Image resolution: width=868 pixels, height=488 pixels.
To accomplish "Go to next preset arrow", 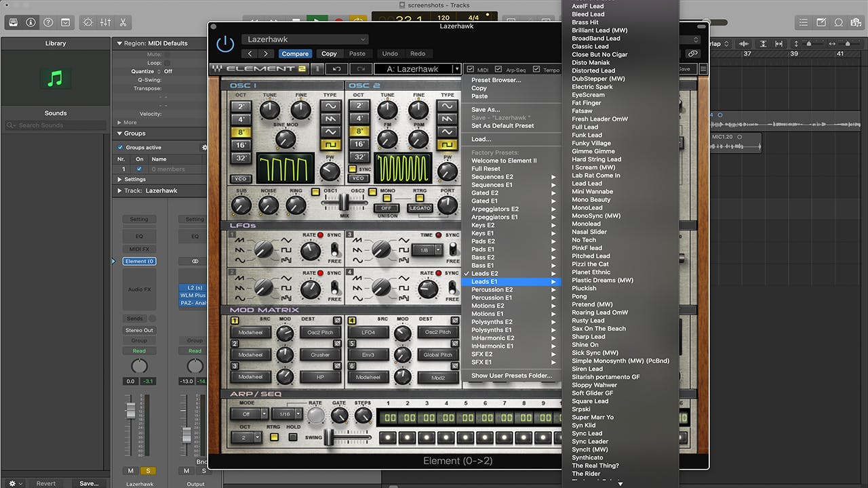I will coord(265,54).
